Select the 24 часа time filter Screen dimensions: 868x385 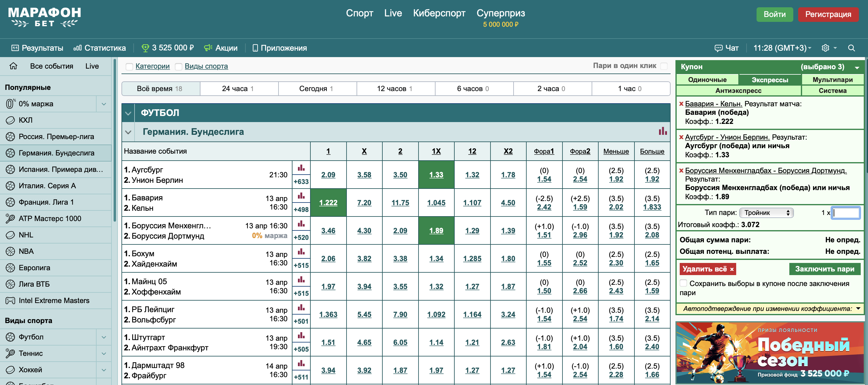pos(239,89)
